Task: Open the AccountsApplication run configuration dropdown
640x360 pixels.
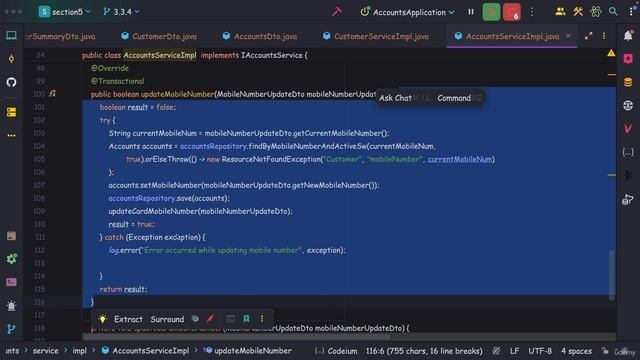Action: [407, 12]
